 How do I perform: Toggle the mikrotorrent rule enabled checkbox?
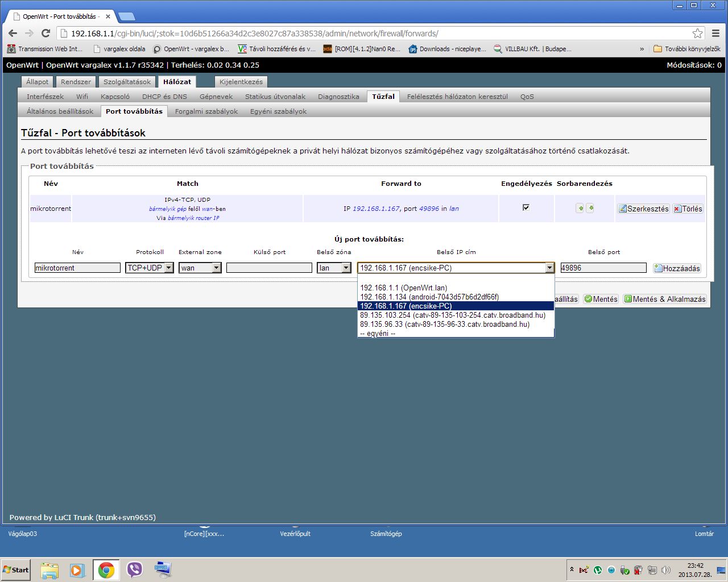coord(526,207)
